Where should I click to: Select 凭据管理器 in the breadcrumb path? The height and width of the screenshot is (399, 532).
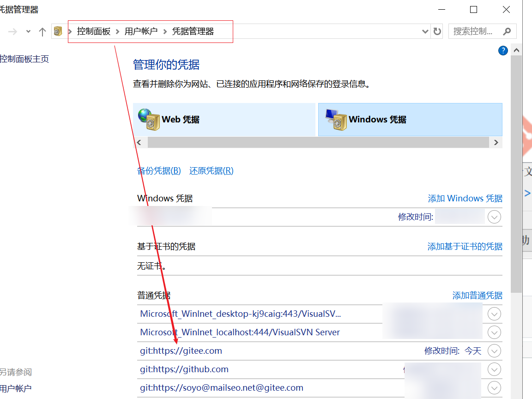pyautogui.click(x=193, y=31)
